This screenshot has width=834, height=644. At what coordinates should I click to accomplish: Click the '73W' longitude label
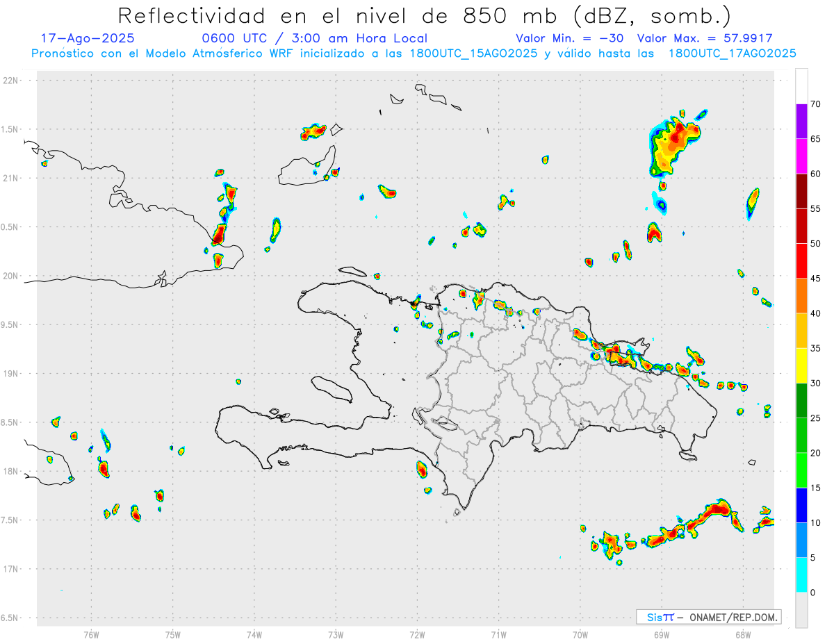[336, 634]
